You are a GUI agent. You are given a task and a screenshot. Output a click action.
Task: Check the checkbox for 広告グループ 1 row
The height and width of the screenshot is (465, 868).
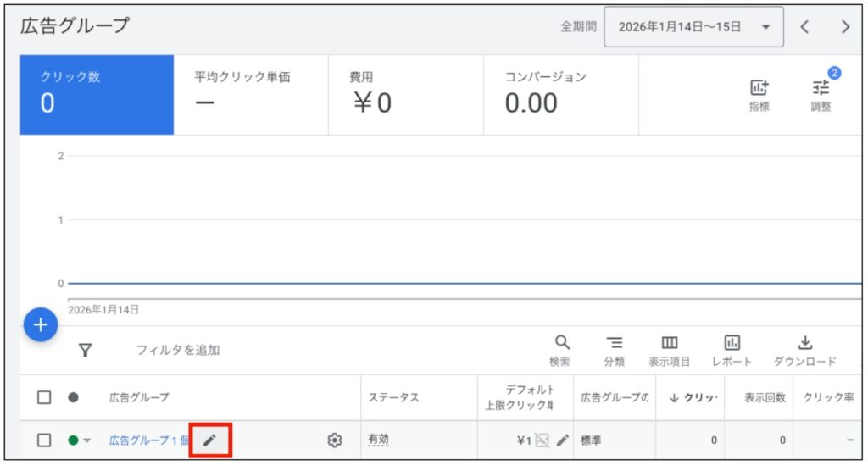(x=45, y=440)
